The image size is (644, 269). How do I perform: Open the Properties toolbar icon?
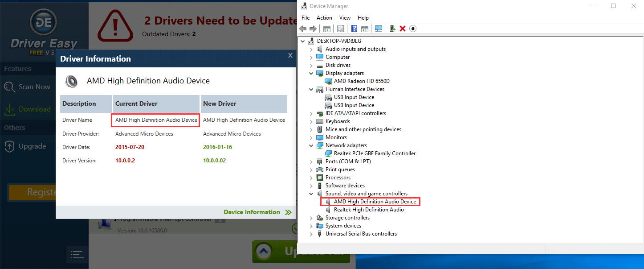pyautogui.click(x=340, y=29)
